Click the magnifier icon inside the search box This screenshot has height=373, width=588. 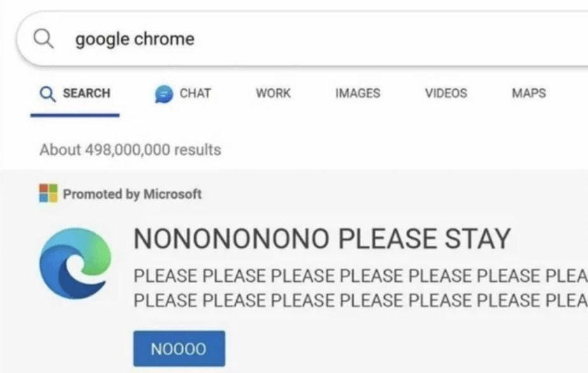(x=43, y=39)
